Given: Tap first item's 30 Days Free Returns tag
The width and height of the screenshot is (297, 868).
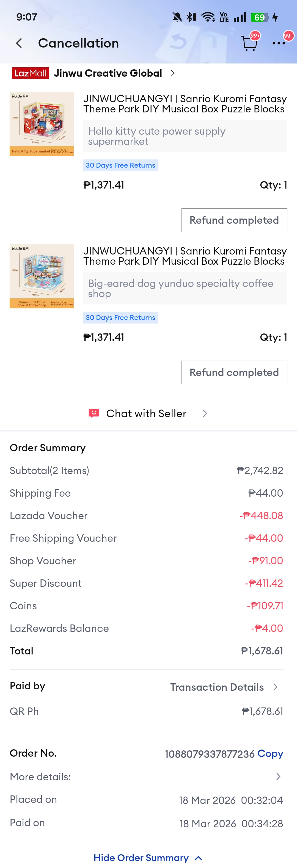Looking at the screenshot, I should 120,165.
